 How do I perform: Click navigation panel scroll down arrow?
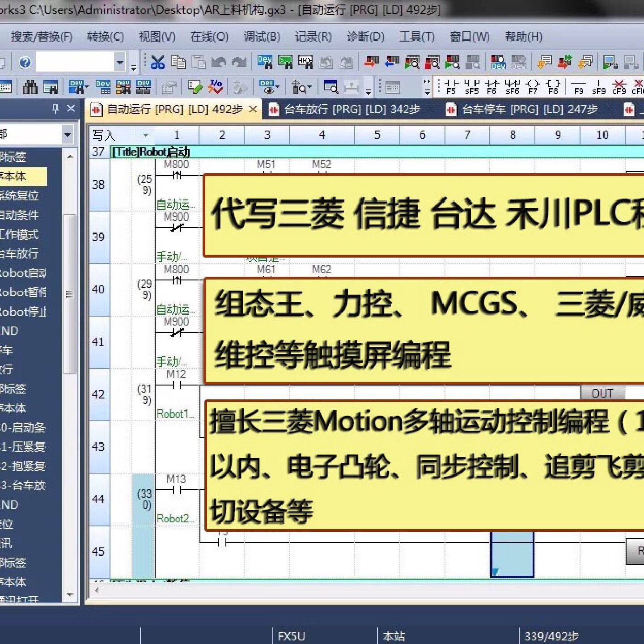(70, 595)
